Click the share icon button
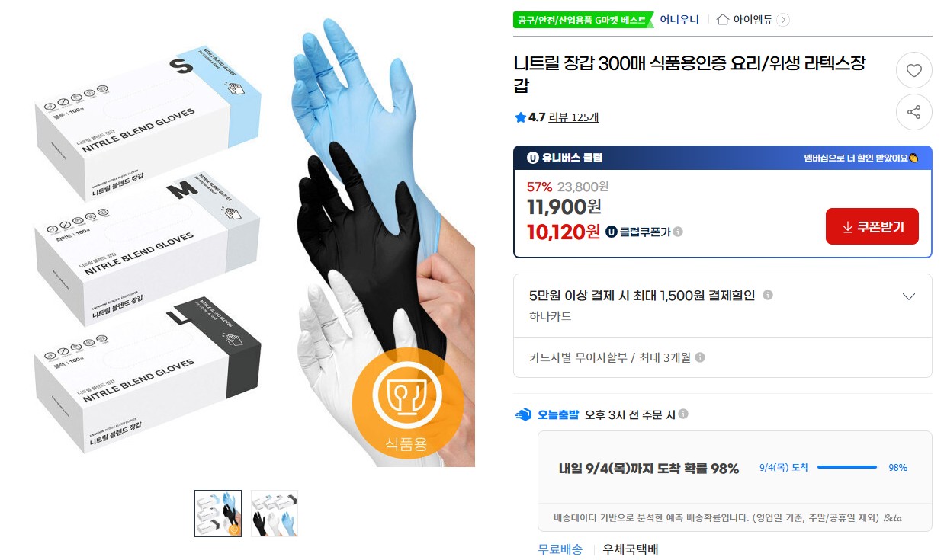The height and width of the screenshot is (560, 944). (x=913, y=113)
